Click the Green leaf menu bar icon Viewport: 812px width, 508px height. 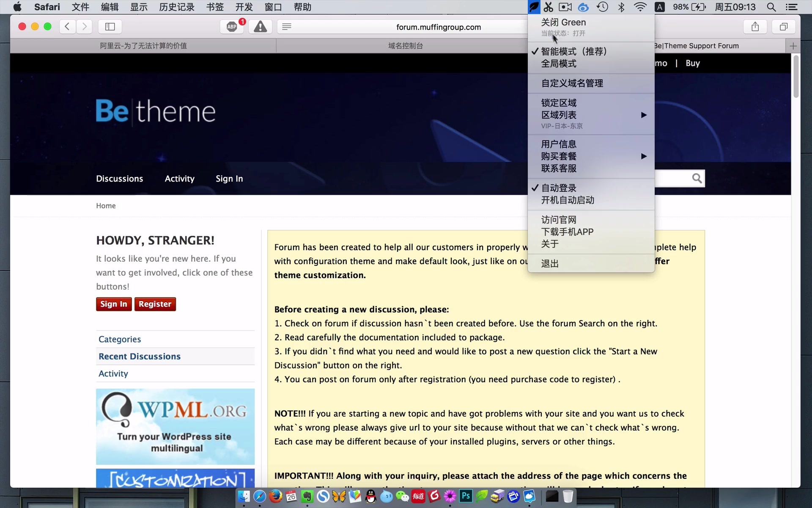point(534,7)
